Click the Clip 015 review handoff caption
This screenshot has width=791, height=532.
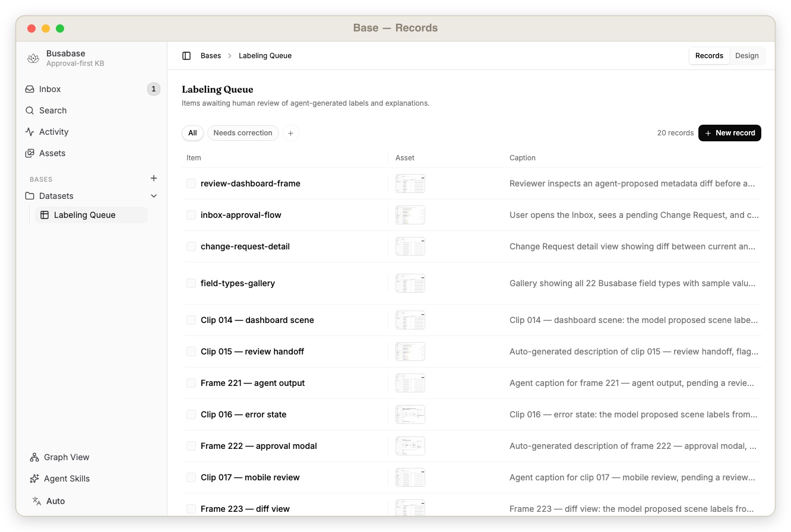(634, 351)
